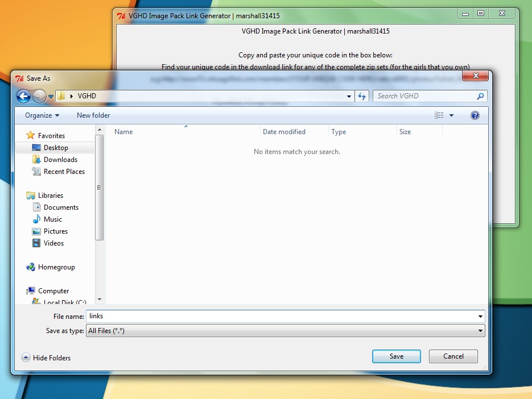Open the Save as type dropdown
Viewport: 532px width, 399px height.
coord(284,331)
